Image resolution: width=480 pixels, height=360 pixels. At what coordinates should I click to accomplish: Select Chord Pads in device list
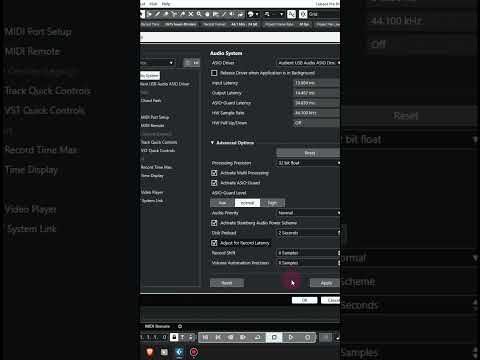tap(151, 100)
